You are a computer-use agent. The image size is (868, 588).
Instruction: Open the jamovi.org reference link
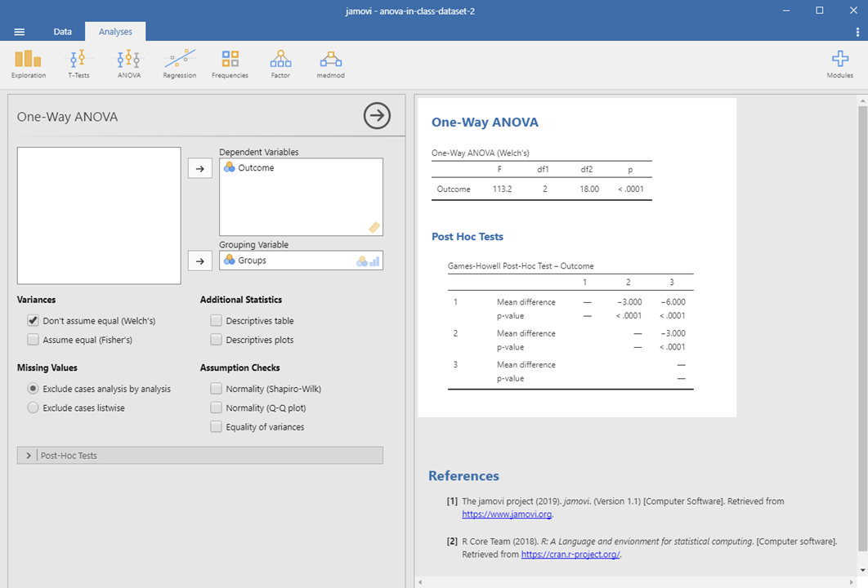[x=507, y=514]
